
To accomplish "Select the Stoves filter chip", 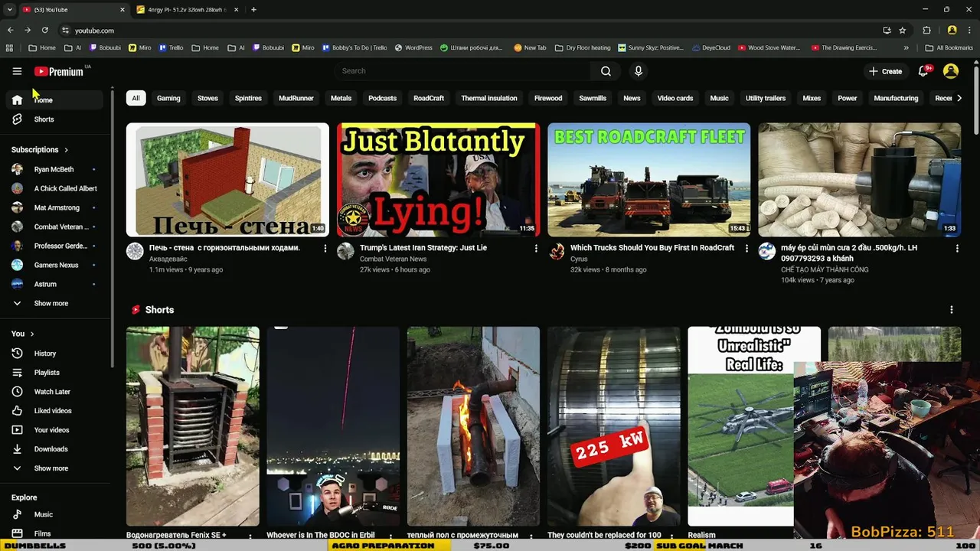I will tap(207, 98).
